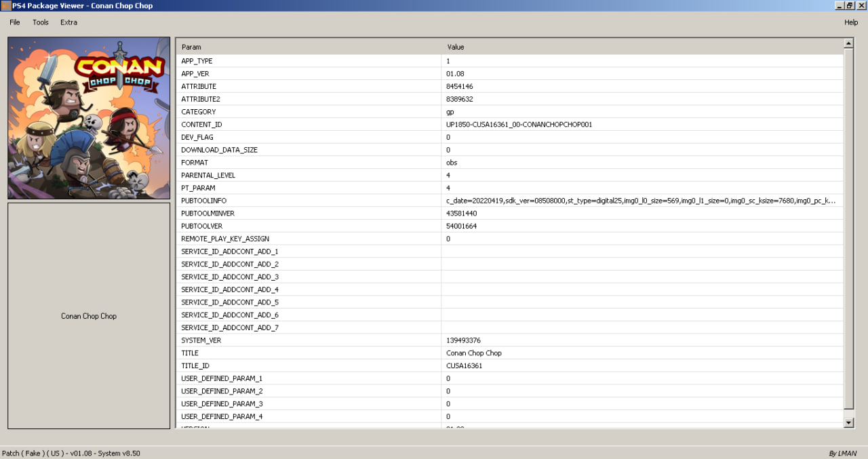Click the PT_PARAM value 4
This screenshot has width=868, height=459.
448,188
